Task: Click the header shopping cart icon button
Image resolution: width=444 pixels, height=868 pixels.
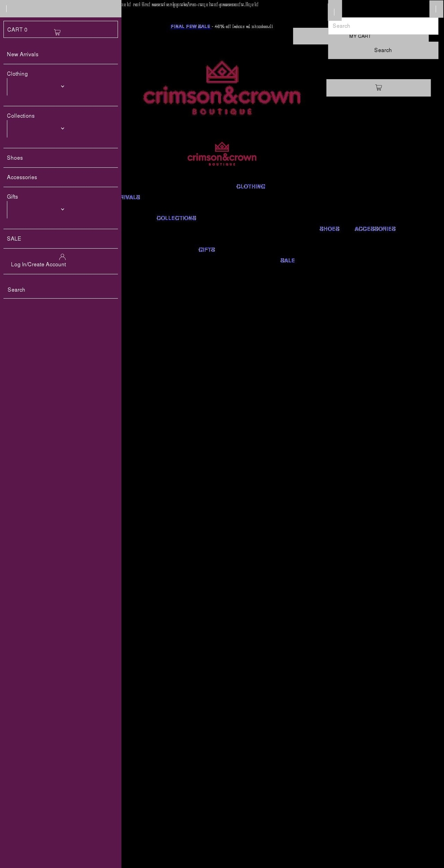Action: click(x=378, y=88)
